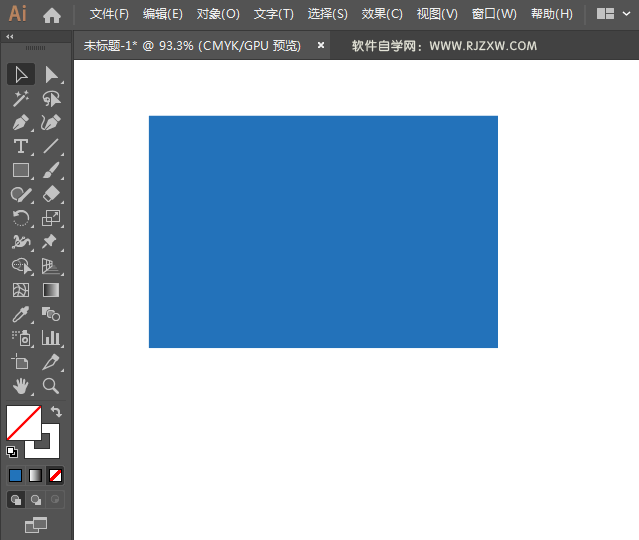The height and width of the screenshot is (540, 639).
Task: Select the Paintbrush tool
Action: pyautogui.click(x=51, y=170)
